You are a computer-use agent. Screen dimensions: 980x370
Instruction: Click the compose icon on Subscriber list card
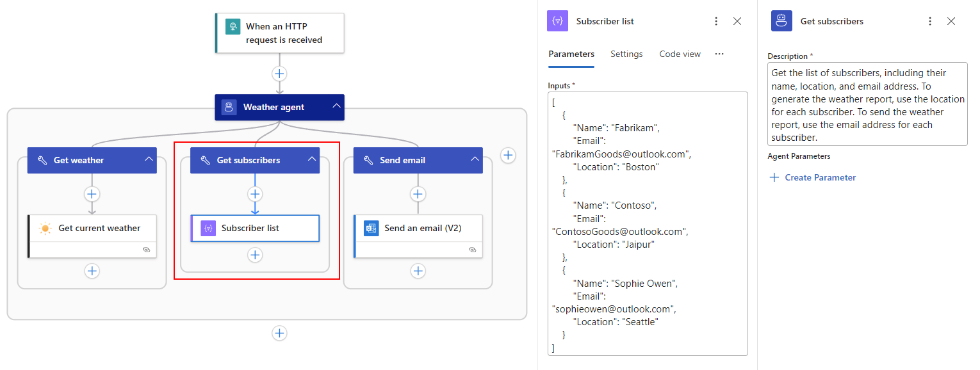208,228
